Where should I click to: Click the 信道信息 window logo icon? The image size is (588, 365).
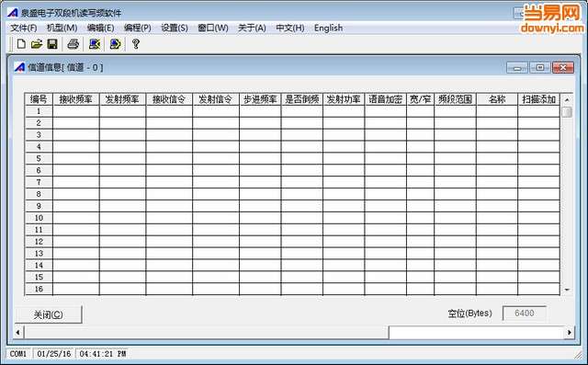click(x=19, y=67)
